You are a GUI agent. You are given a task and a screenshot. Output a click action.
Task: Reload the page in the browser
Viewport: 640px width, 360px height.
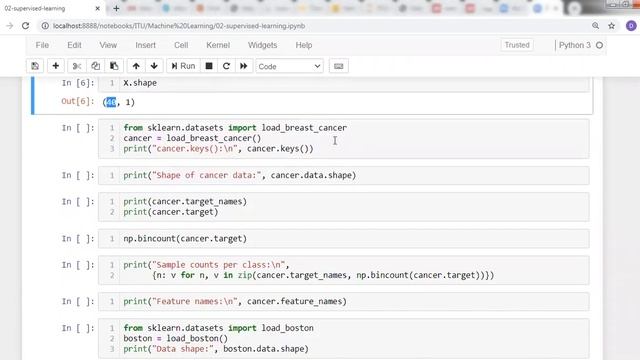pyautogui.click(x=25, y=26)
